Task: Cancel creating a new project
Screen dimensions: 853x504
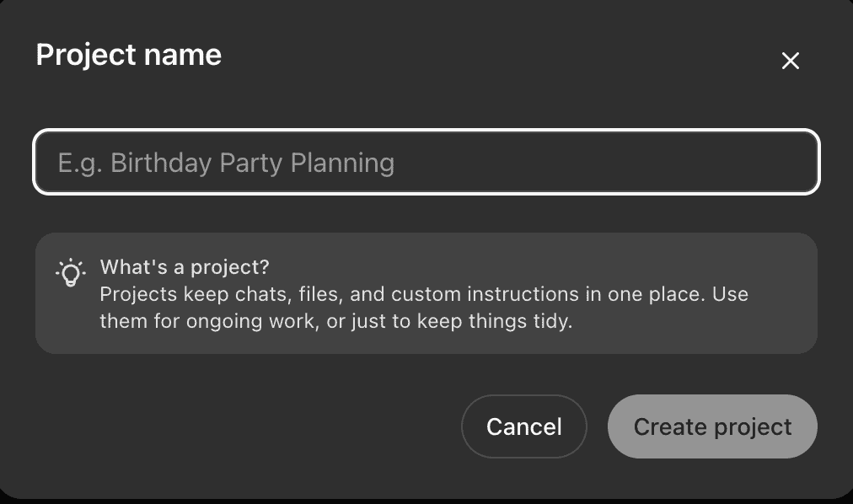Action: click(x=523, y=426)
